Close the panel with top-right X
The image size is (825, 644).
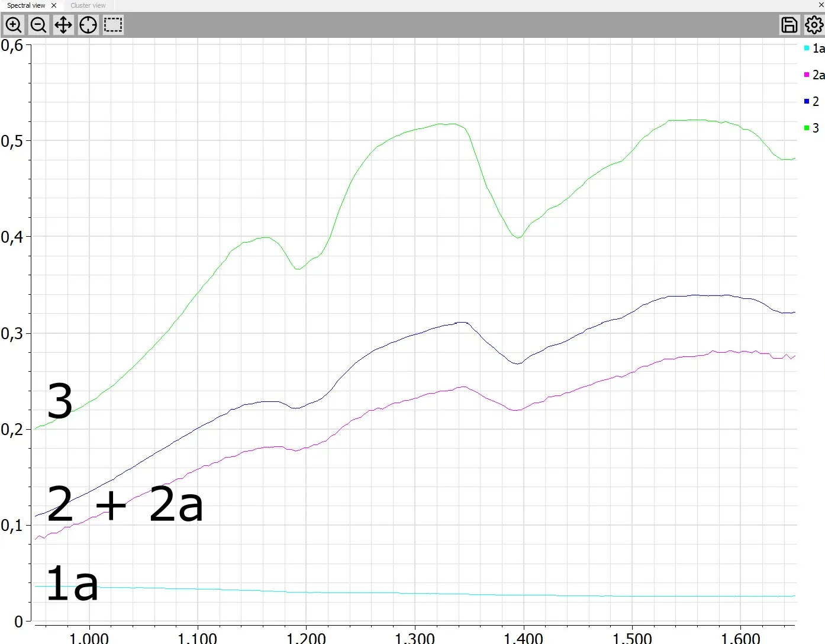(x=821, y=5)
